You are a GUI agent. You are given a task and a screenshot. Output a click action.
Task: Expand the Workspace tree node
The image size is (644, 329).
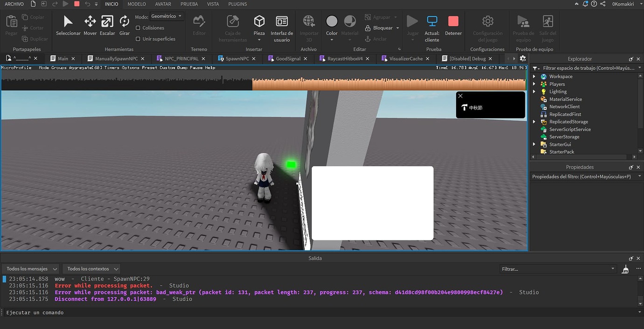pyautogui.click(x=534, y=76)
